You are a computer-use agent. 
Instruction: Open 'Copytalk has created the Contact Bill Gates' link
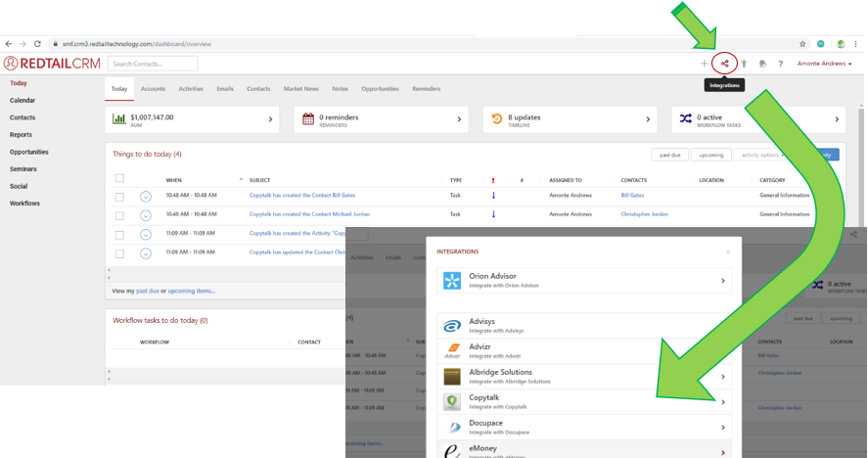point(302,195)
